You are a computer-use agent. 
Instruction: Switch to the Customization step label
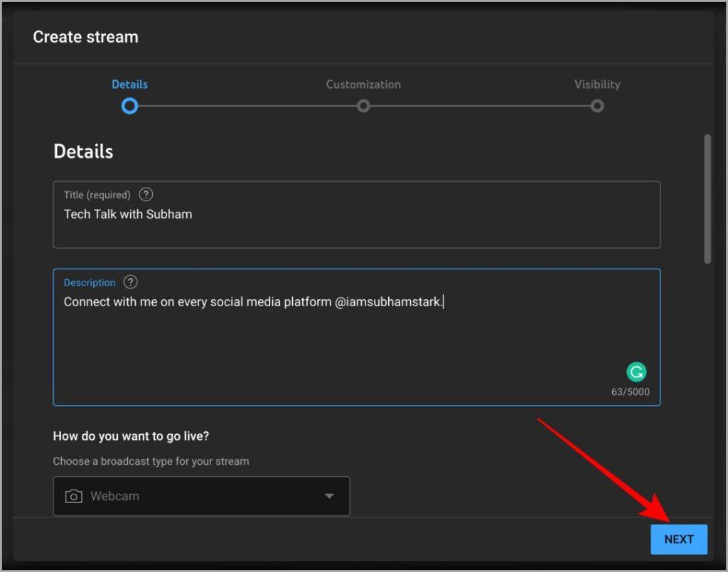(x=363, y=85)
